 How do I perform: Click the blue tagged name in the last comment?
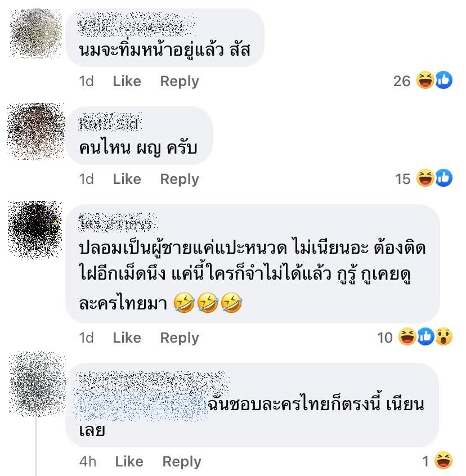140,405
